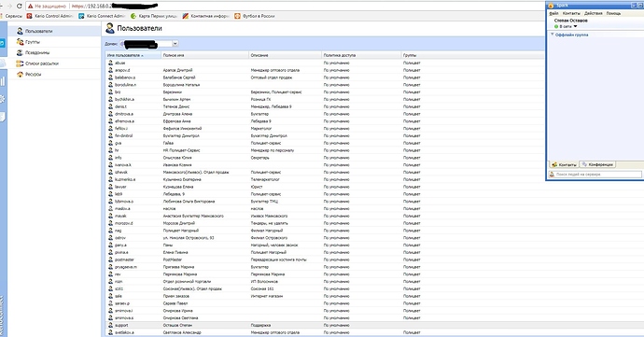Screen dimensions: 644x337
Task: Open Действия menu in Spark window
Action: (x=593, y=13)
